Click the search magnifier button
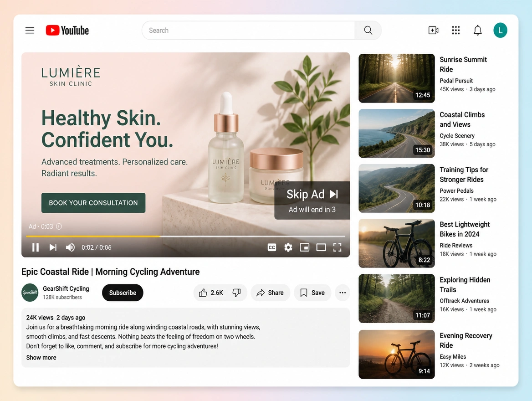The image size is (532, 401). [368, 30]
